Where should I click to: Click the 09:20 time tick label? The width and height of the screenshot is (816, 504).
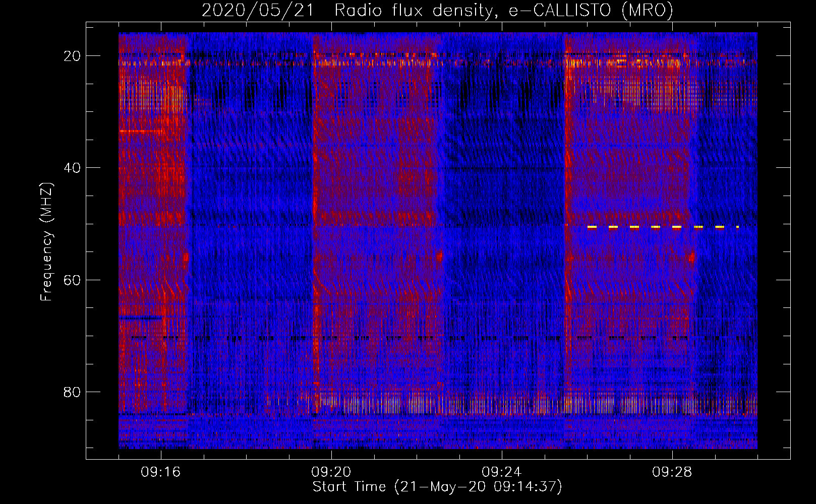331,472
